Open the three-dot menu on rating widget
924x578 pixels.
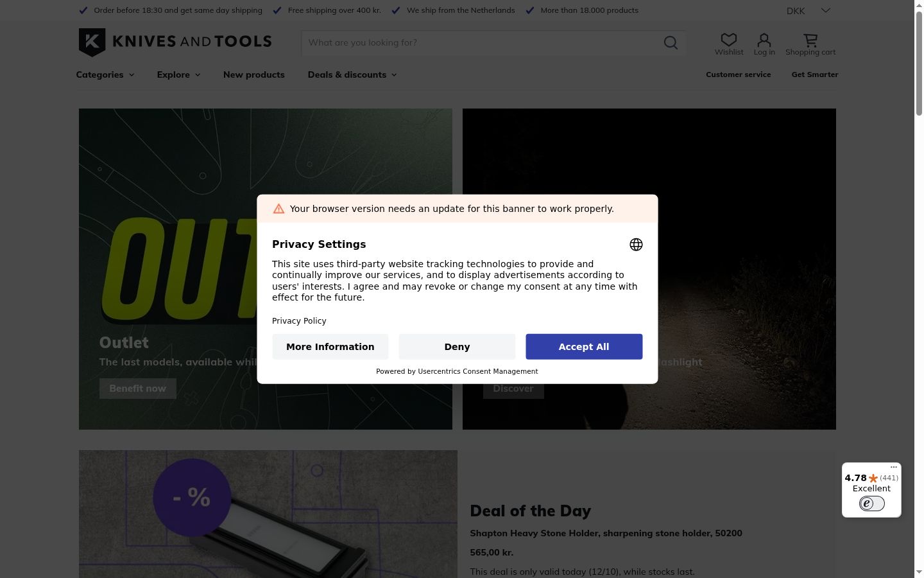click(x=894, y=468)
